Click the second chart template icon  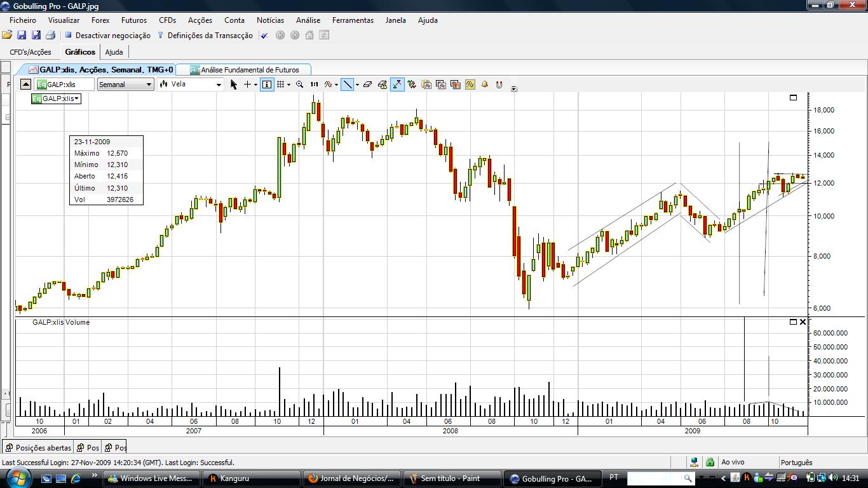tap(441, 85)
